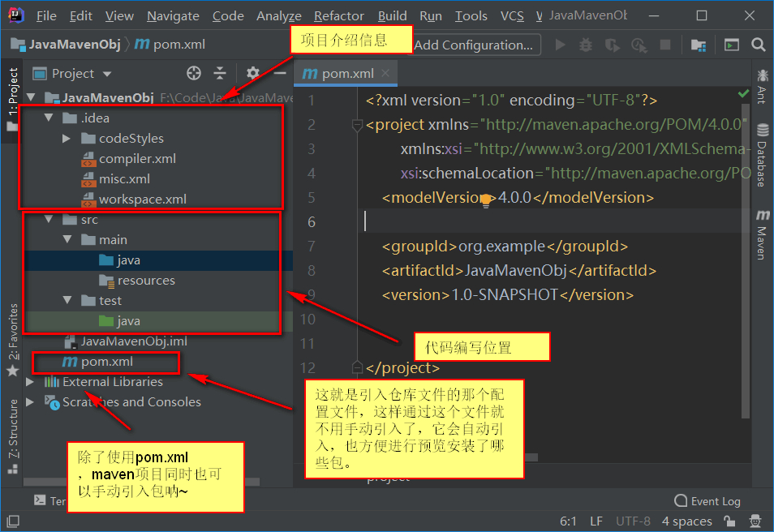Screen dimensions: 774x532
Task: Click the Select Opened File crosshair icon
Action: 194,73
